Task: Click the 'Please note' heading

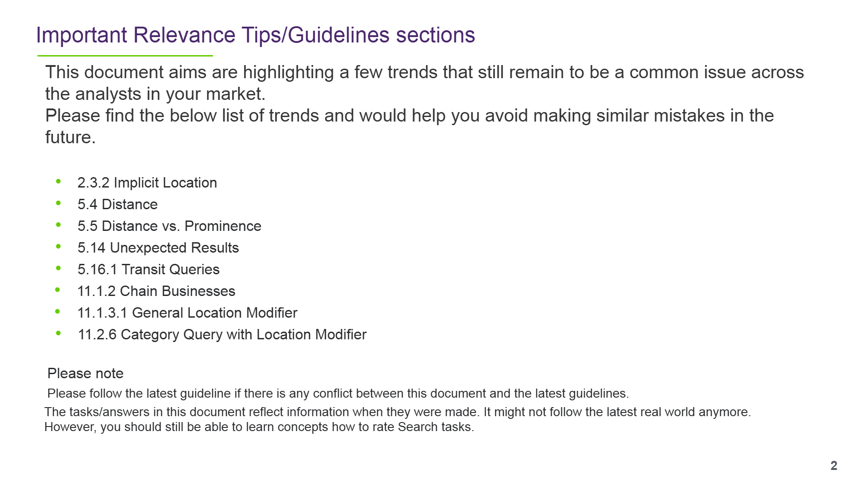Action: point(85,374)
